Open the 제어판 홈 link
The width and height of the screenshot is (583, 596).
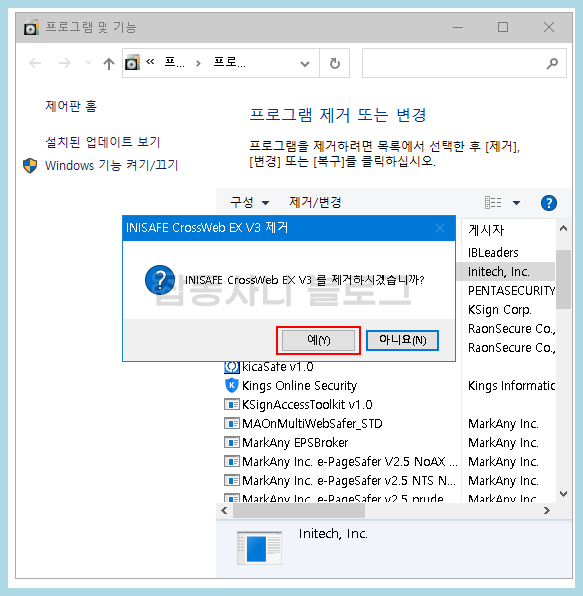(71, 106)
